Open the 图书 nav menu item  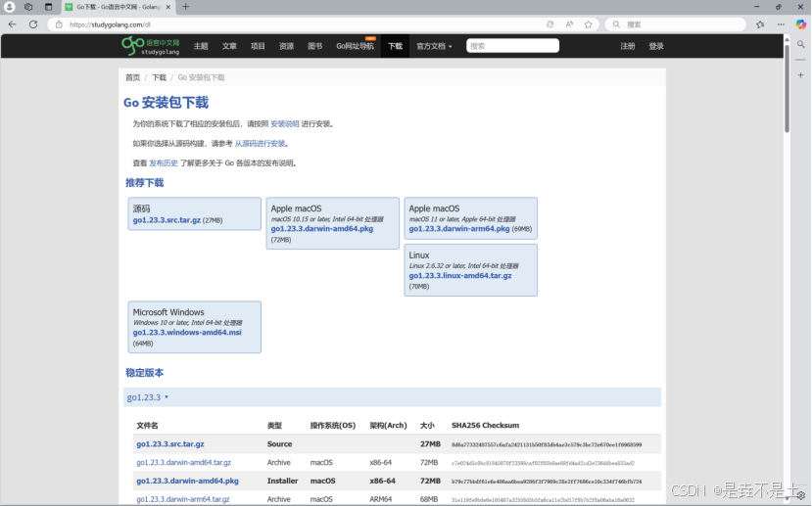click(314, 46)
